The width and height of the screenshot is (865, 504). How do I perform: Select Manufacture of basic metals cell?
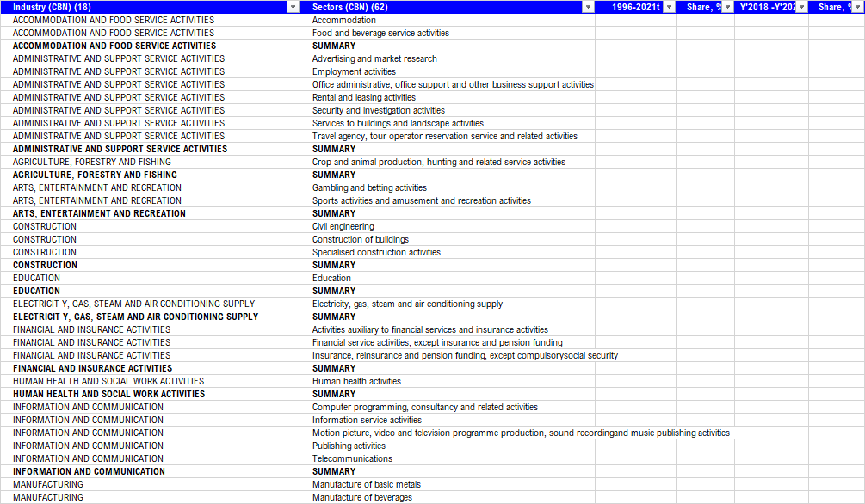click(x=448, y=485)
